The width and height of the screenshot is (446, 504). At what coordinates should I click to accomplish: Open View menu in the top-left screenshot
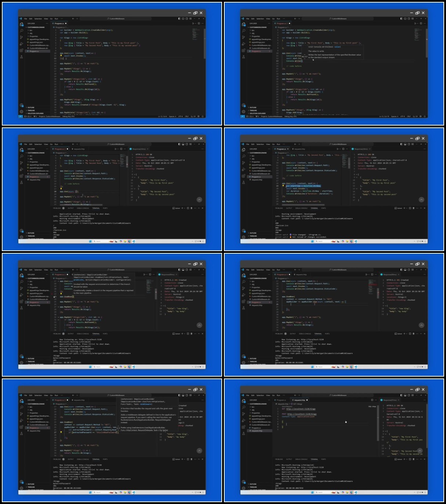[46, 19]
